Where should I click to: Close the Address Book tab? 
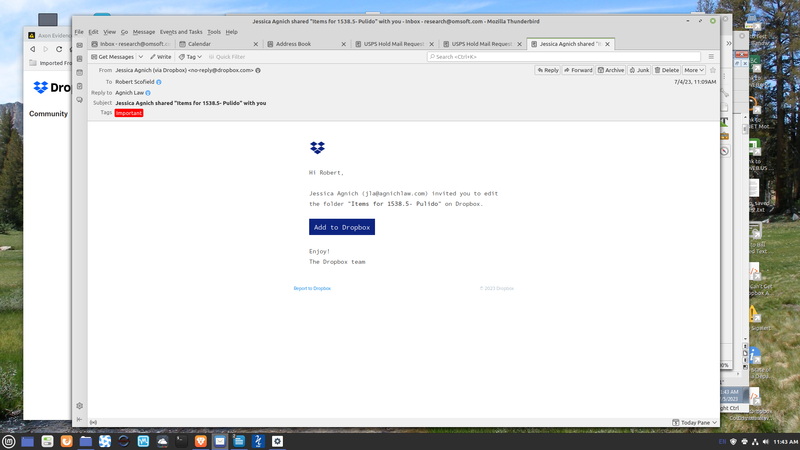pyautogui.click(x=343, y=44)
